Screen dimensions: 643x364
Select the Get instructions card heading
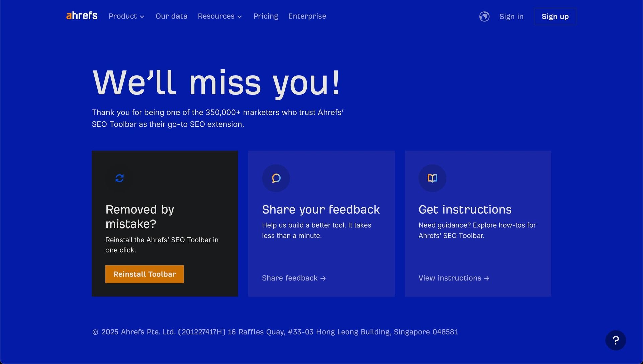click(x=465, y=210)
